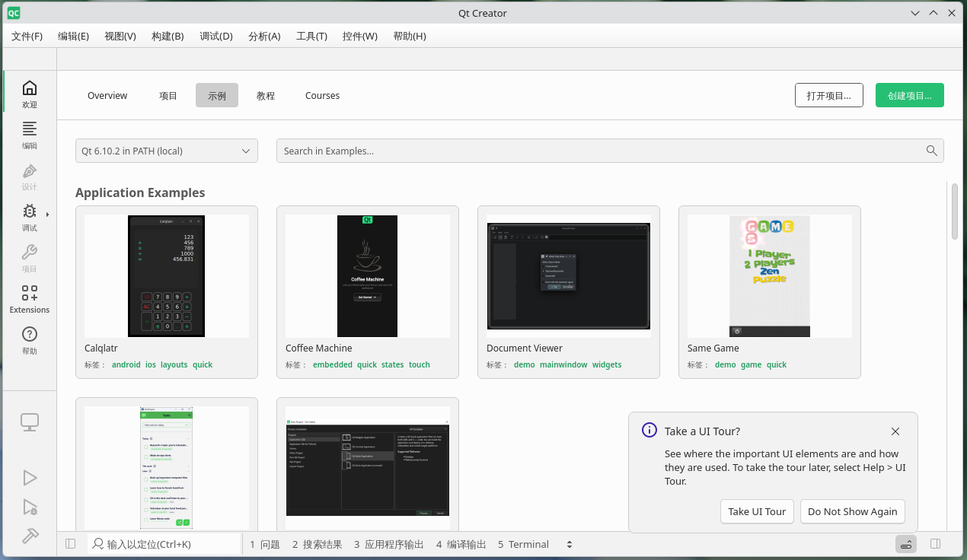Open the dark project wizard example thumbnail

(368, 467)
